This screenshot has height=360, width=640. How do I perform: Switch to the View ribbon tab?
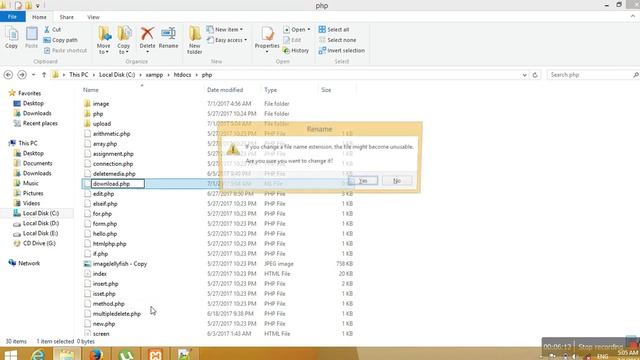[93, 17]
